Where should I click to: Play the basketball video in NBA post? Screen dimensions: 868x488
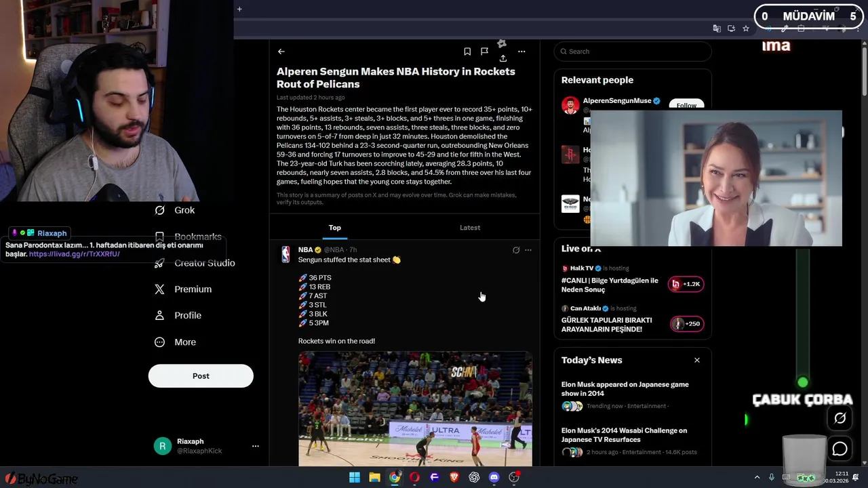(415, 409)
